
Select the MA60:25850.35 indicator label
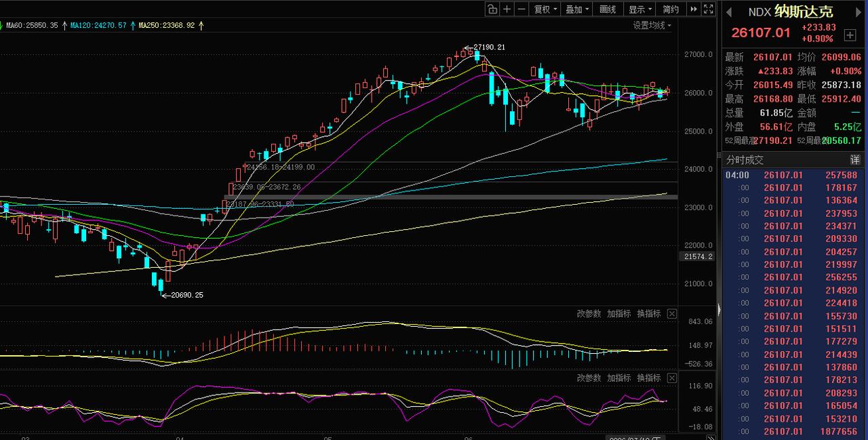tap(32, 25)
